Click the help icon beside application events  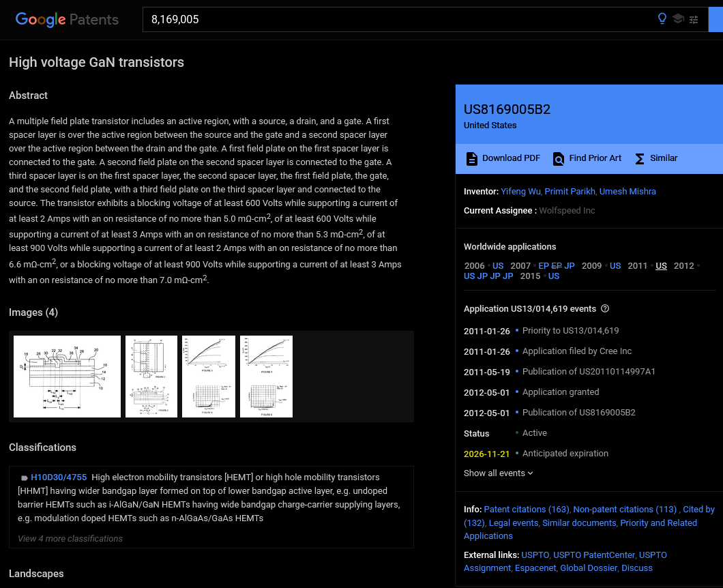pos(605,308)
